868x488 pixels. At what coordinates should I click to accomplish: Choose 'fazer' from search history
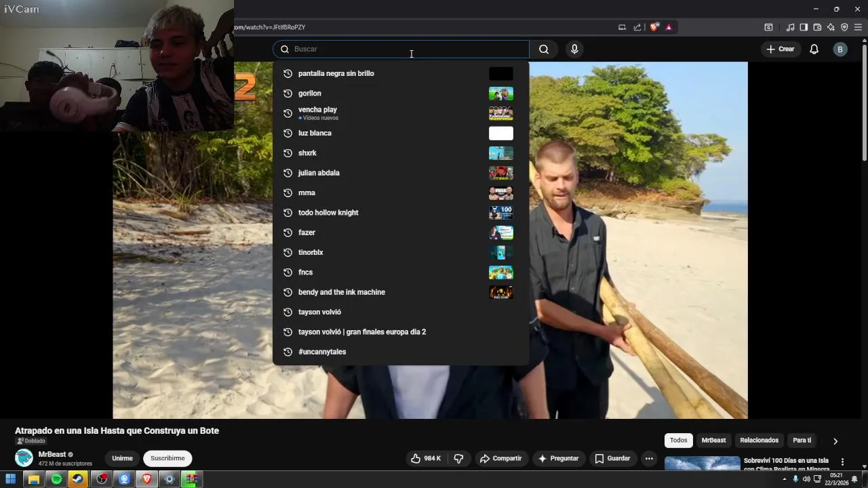coord(401,232)
